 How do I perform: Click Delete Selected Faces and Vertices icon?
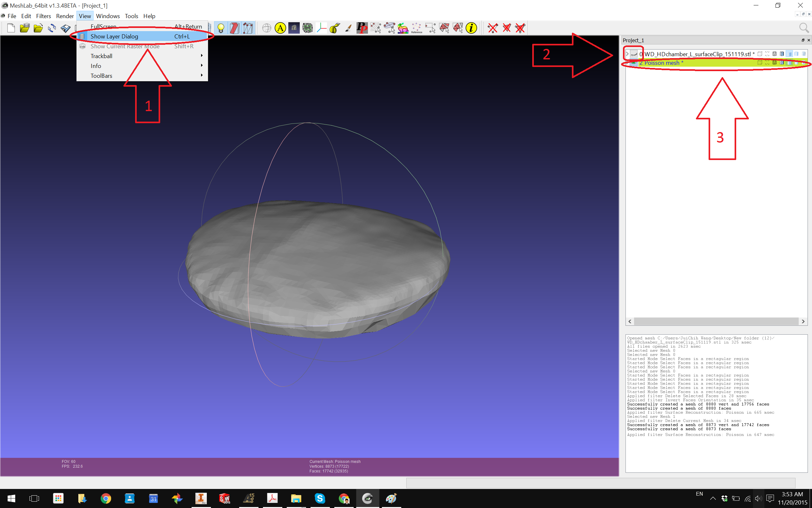[520, 28]
